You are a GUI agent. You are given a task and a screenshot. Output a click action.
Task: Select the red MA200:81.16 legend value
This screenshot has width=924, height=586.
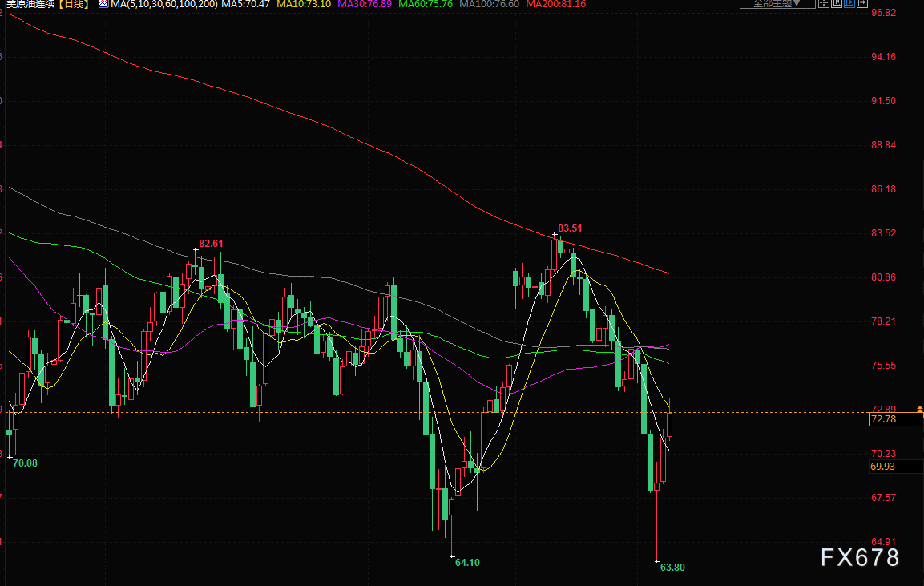pyautogui.click(x=555, y=3)
